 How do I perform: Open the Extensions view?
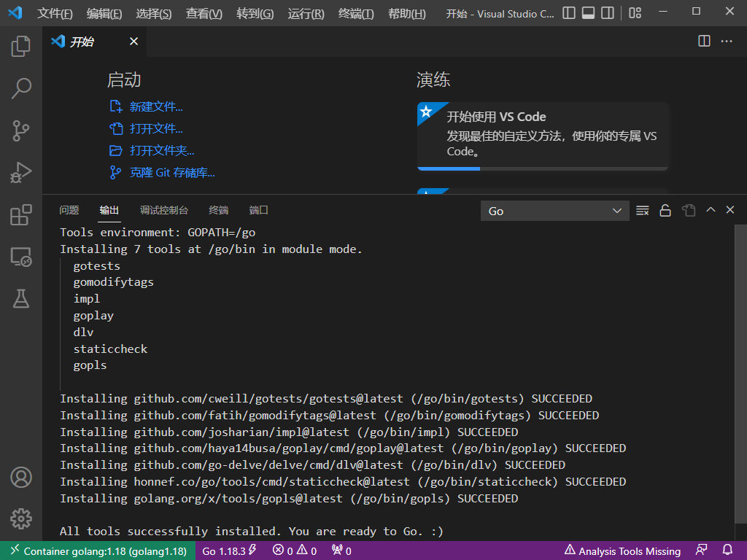[21, 215]
